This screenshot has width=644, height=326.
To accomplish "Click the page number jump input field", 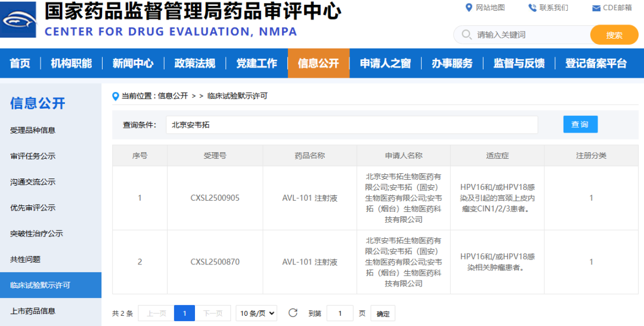I will pyautogui.click(x=340, y=313).
